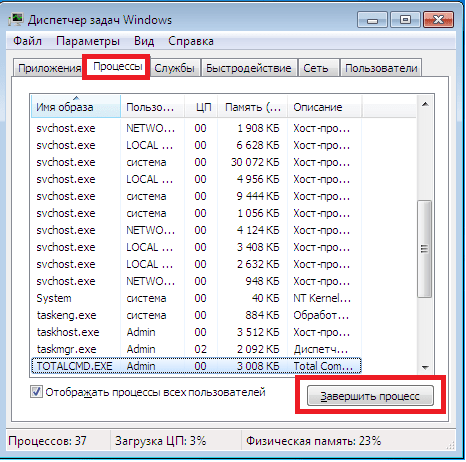Sort processes by Память column
Viewport: 466px width, 462px height.
tap(253, 107)
